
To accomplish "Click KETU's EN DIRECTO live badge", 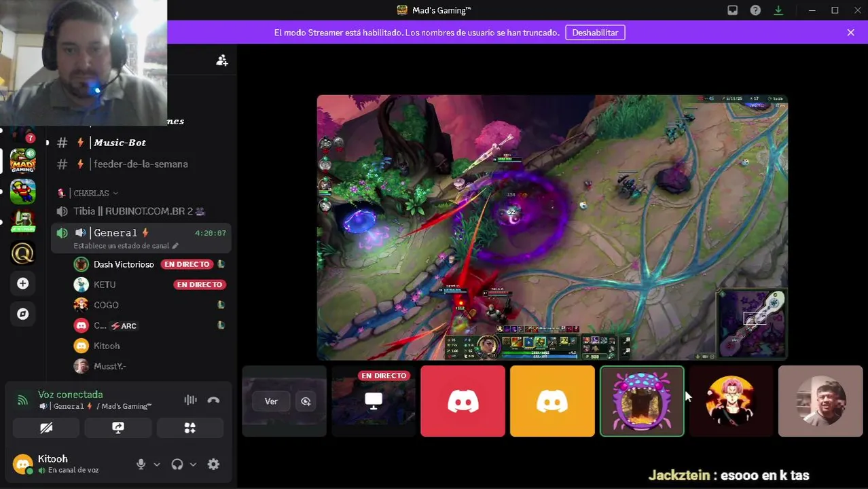I will tap(200, 285).
